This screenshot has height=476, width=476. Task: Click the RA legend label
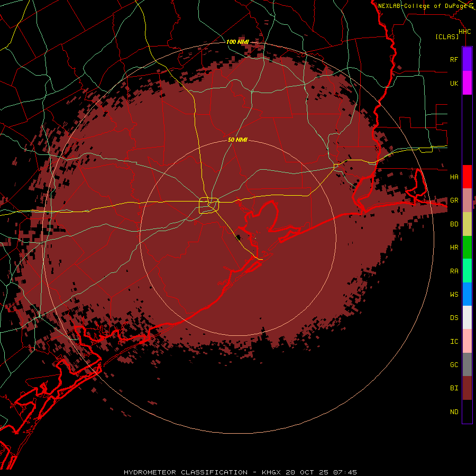454,271
